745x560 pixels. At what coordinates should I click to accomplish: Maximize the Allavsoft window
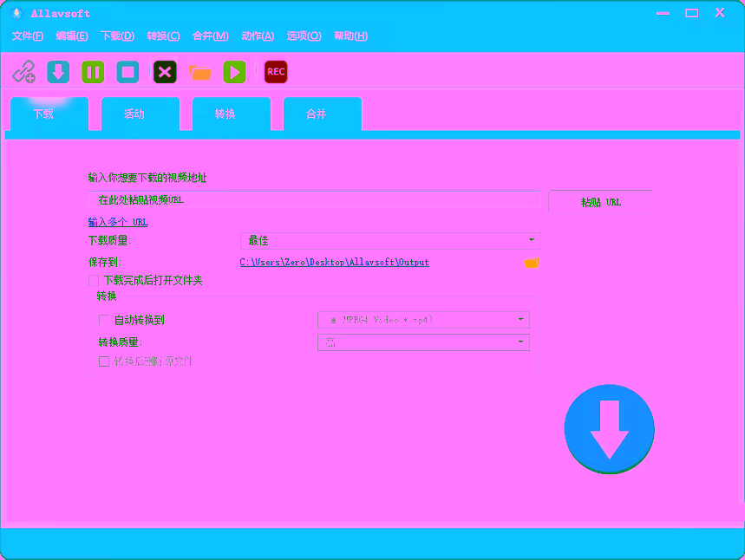(x=692, y=13)
